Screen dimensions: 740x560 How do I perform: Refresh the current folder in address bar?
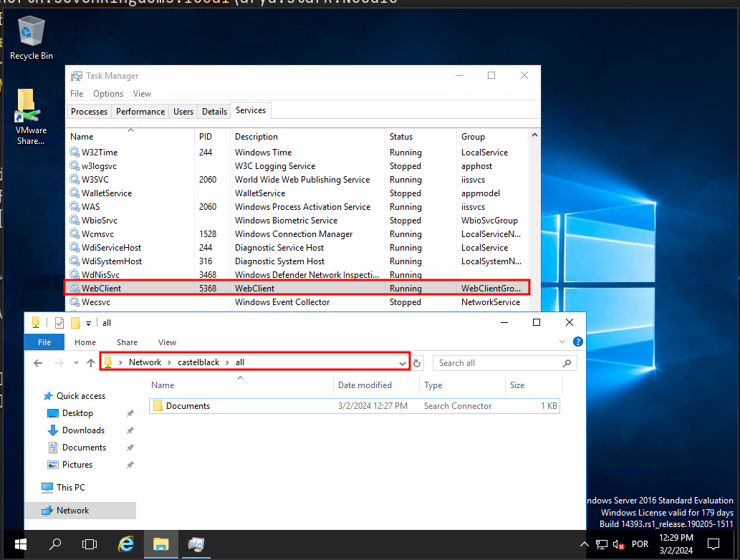tap(418, 363)
